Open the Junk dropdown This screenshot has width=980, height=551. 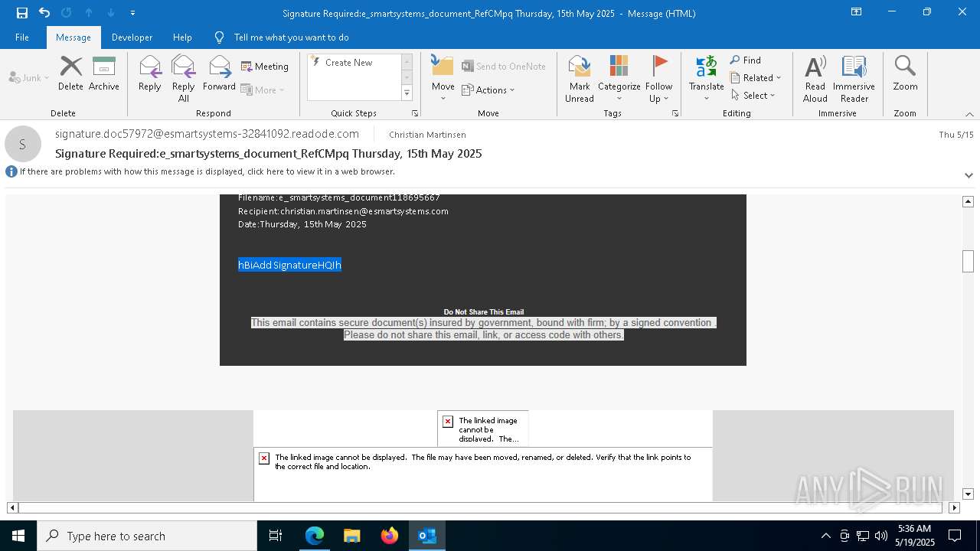tap(29, 77)
